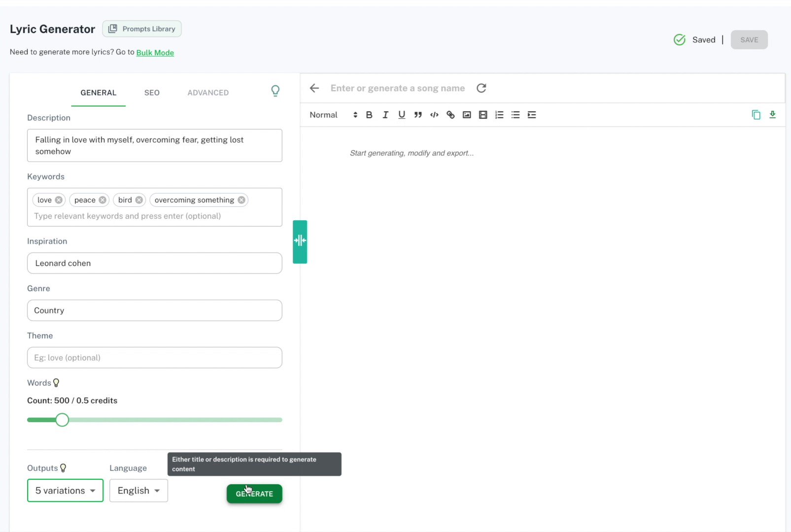
Task: Remove the 'overcoming something' keyword tag
Action: [241, 200]
